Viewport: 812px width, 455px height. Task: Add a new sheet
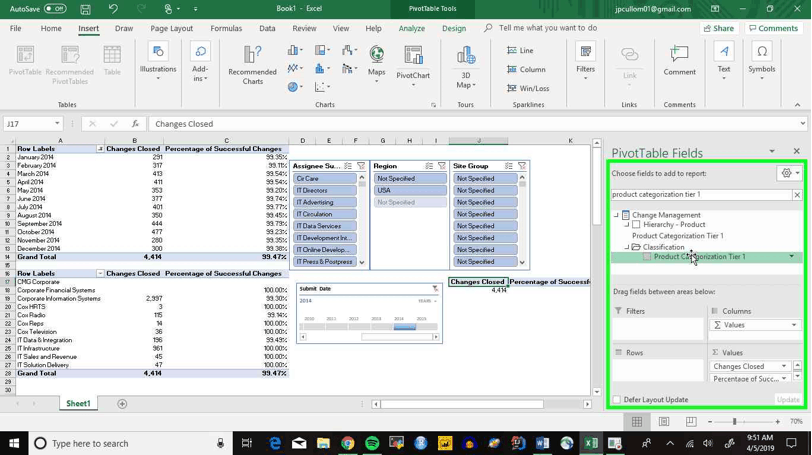[x=122, y=404]
